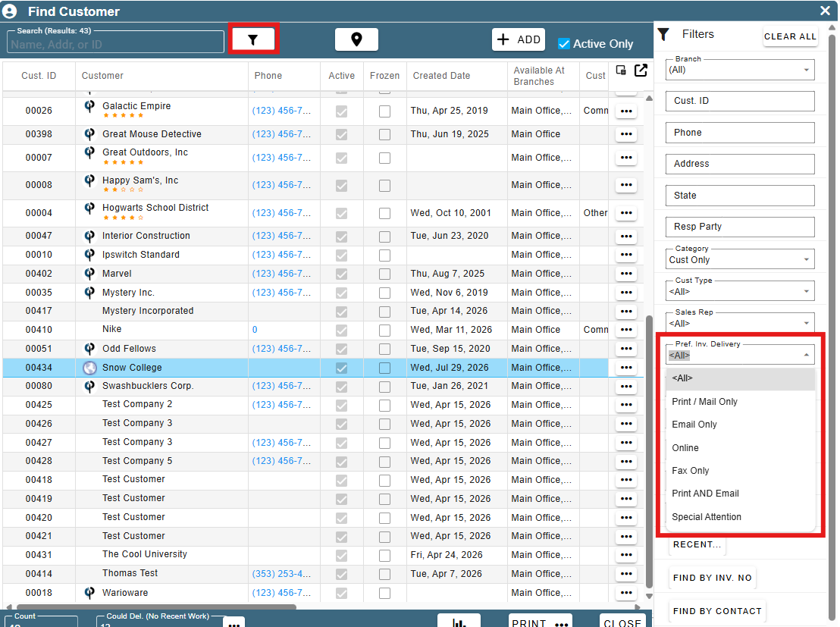This screenshot has width=840, height=627.
Task: Open row actions for Galactic Empire
Action: (x=625, y=111)
